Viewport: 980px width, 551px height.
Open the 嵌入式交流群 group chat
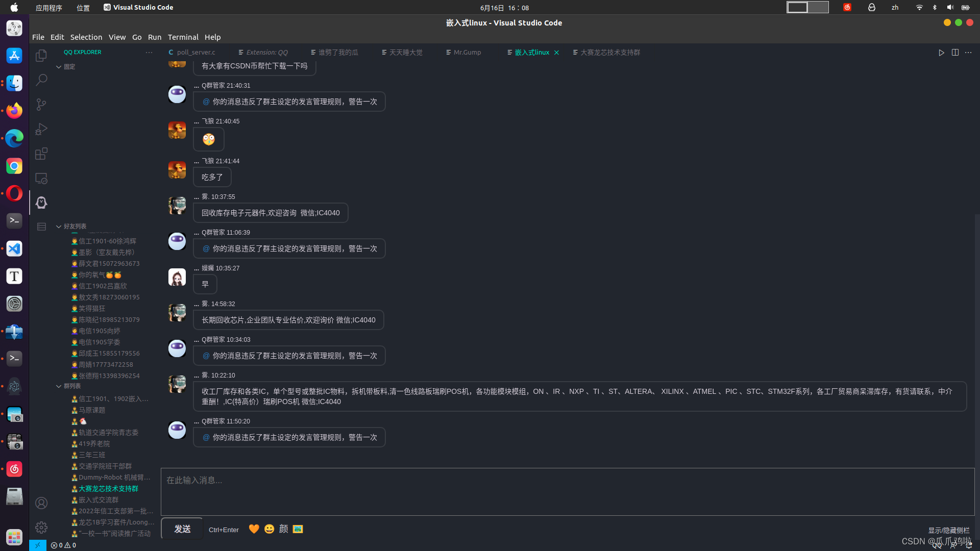[99, 500]
